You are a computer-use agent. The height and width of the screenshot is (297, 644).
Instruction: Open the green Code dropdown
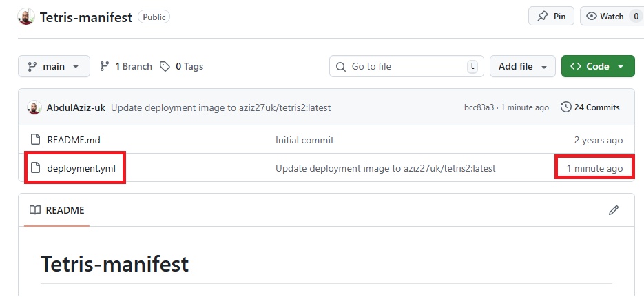597,67
